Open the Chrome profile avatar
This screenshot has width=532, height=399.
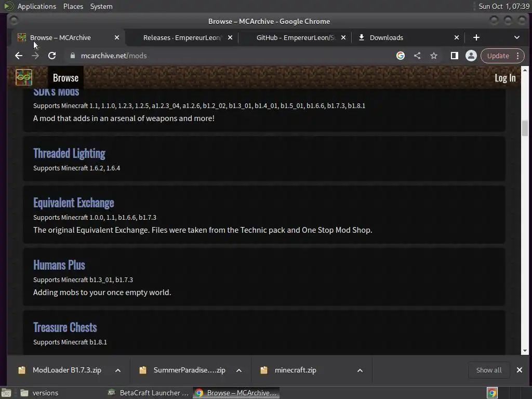point(471,56)
